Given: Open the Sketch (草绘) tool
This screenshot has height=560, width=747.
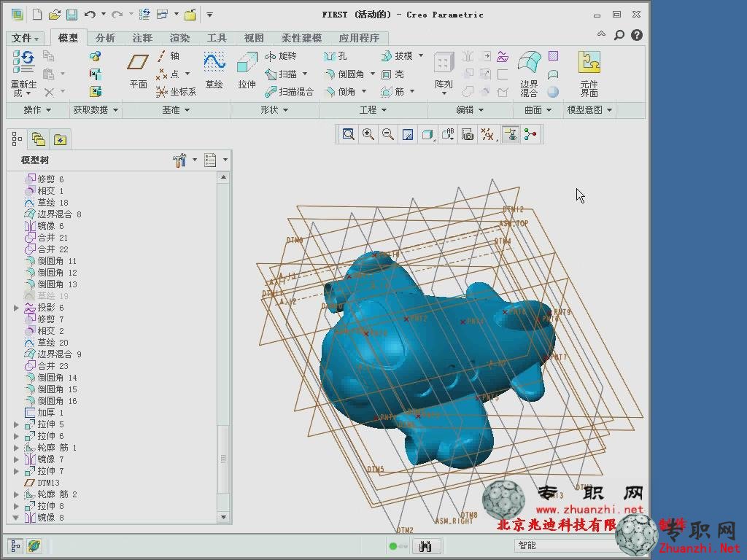Looking at the screenshot, I should [x=214, y=70].
